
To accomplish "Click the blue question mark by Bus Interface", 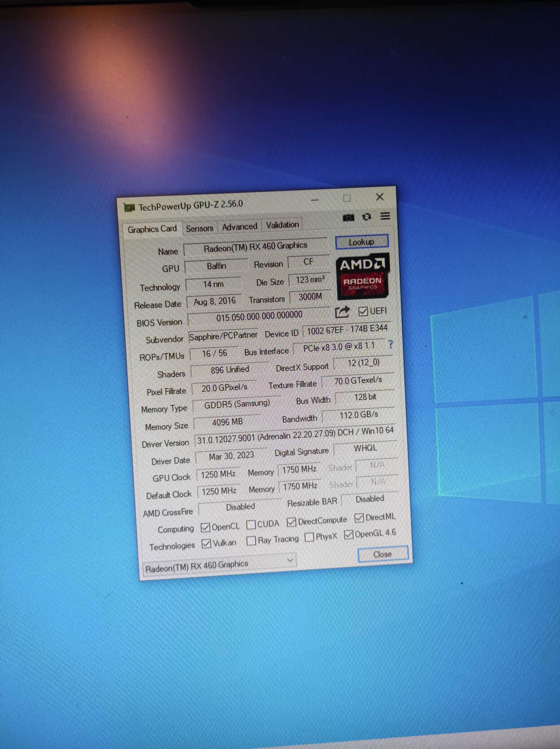I will click(391, 344).
